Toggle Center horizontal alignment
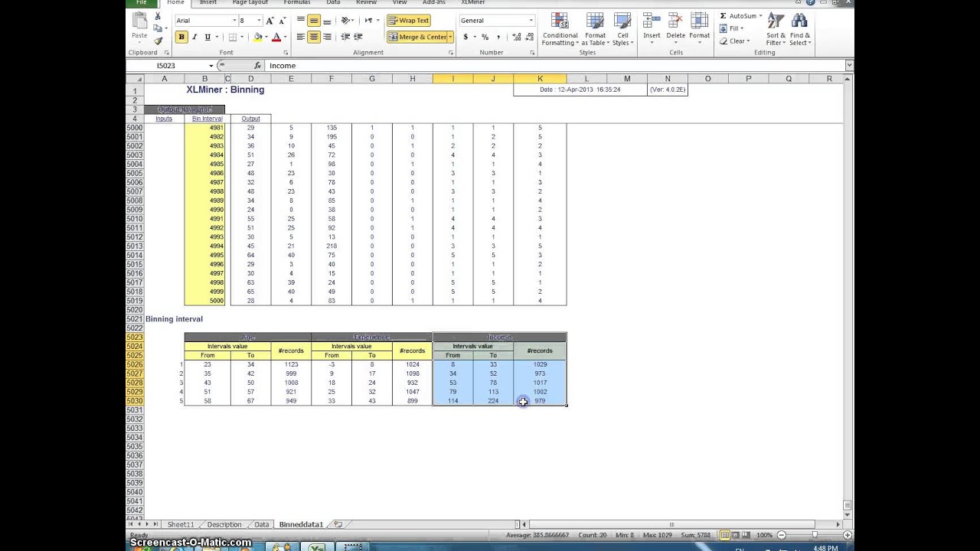 314,37
